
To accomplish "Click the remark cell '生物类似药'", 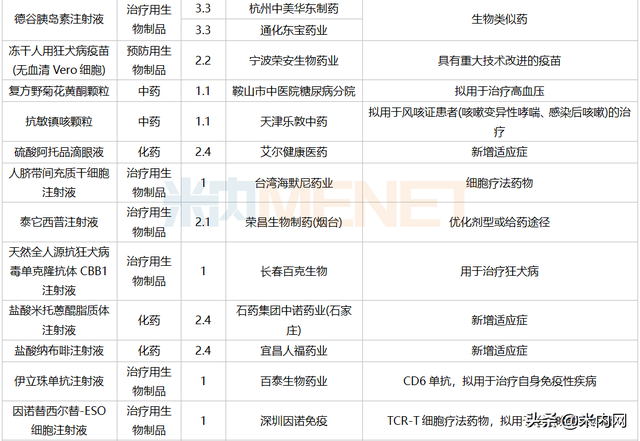I will click(500, 19).
